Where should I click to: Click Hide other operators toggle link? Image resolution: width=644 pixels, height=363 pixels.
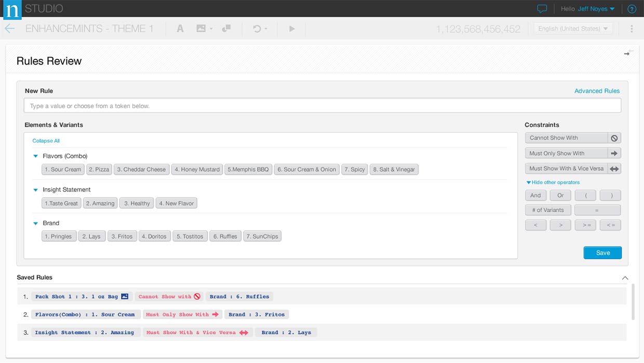[x=553, y=183]
